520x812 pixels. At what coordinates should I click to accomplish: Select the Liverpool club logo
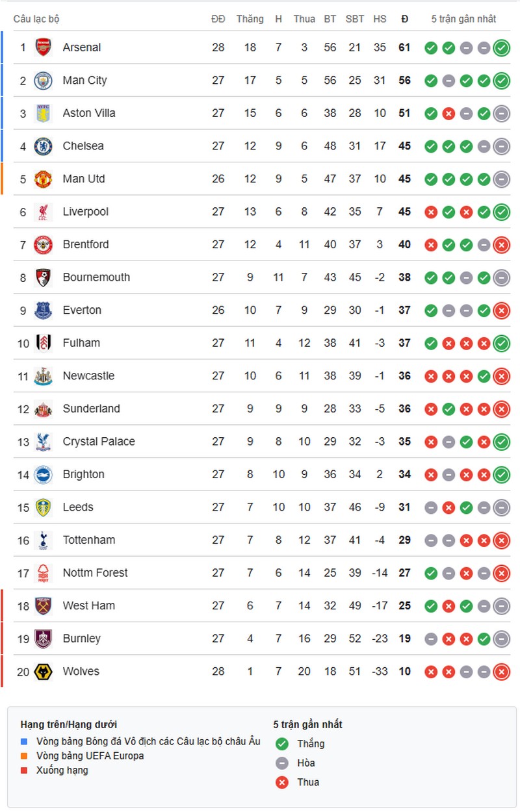[x=44, y=212]
